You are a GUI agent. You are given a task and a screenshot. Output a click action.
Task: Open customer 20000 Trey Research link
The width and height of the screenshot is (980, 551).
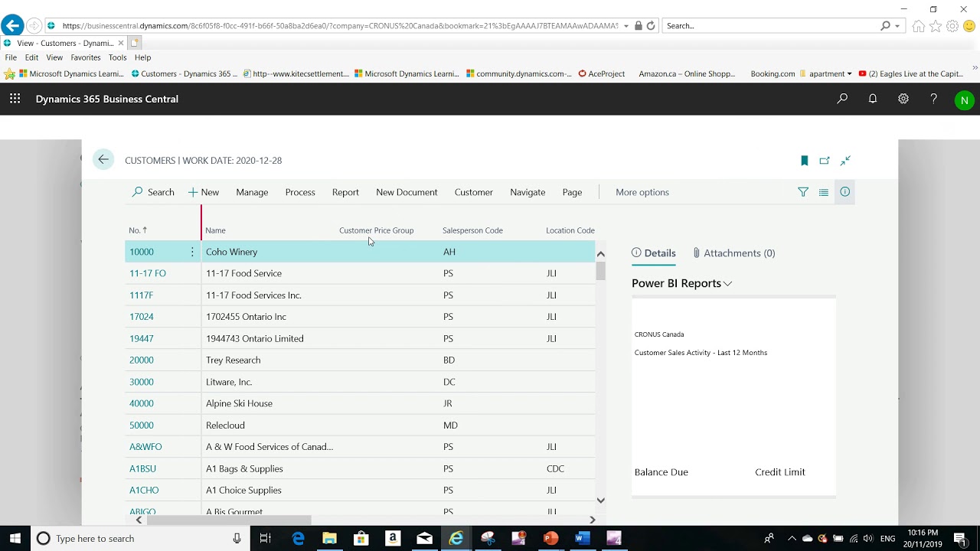(x=142, y=360)
